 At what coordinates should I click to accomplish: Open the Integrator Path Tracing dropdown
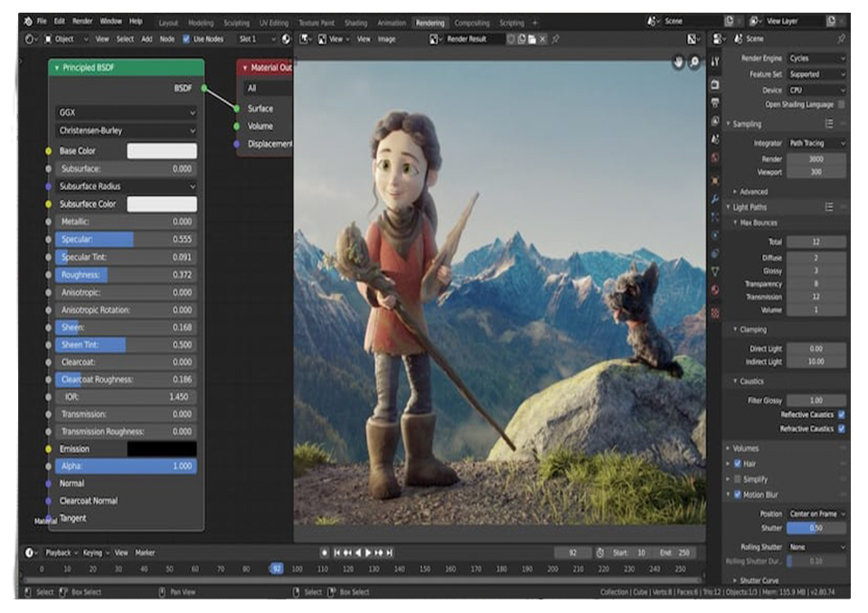[x=816, y=143]
